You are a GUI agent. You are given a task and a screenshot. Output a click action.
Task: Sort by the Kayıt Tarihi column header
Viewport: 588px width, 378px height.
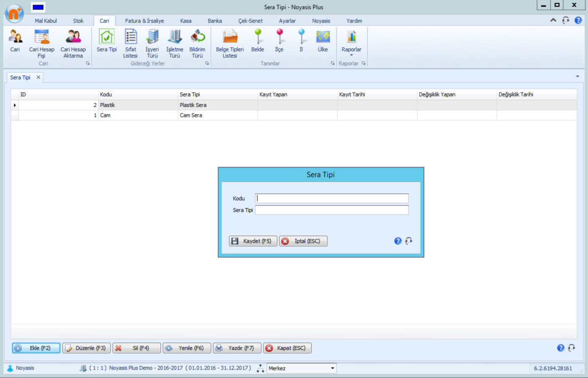[x=377, y=94]
